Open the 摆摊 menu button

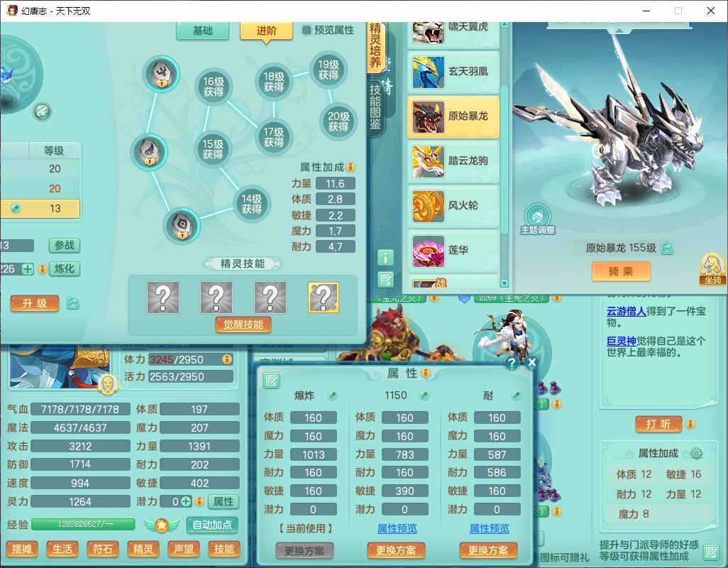click(22, 549)
